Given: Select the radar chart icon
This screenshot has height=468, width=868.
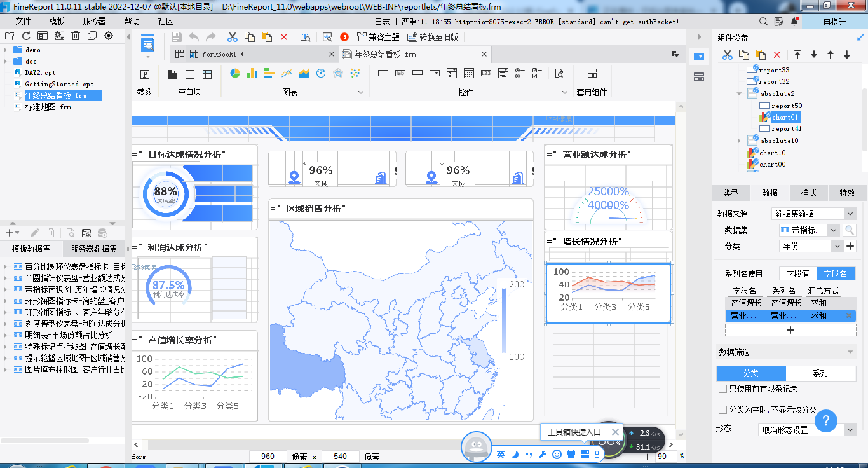Looking at the screenshot, I should pyautogui.click(x=338, y=74).
